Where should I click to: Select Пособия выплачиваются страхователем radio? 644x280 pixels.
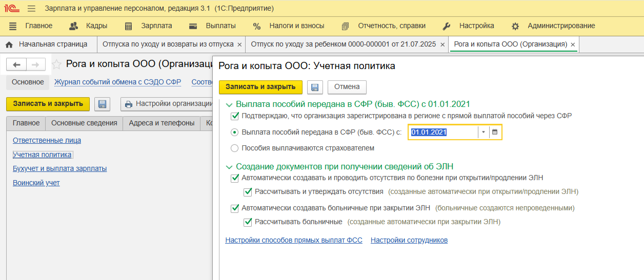pos(235,148)
